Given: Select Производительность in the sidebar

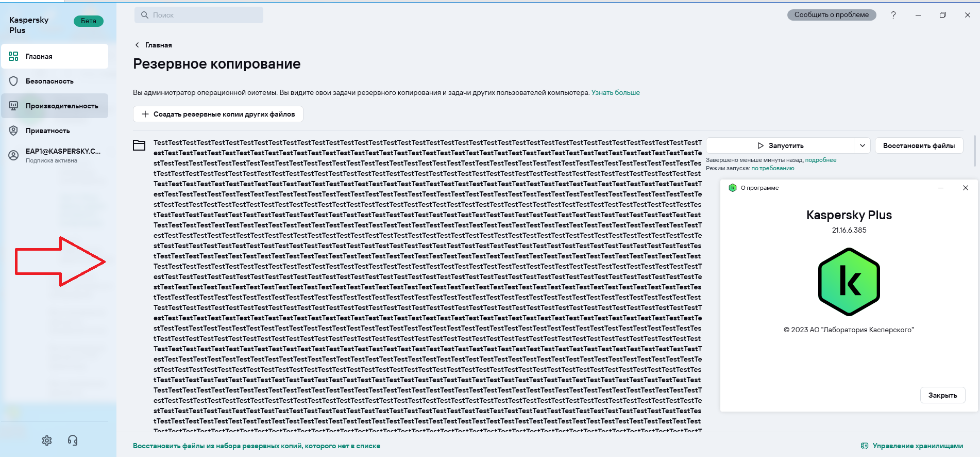Looking at the screenshot, I should pos(55,106).
